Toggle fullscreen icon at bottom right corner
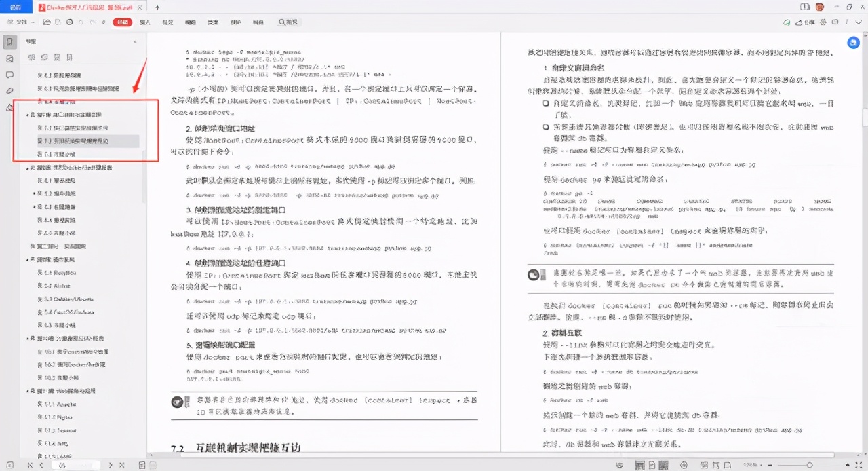The width and height of the screenshot is (868, 471). 859,465
